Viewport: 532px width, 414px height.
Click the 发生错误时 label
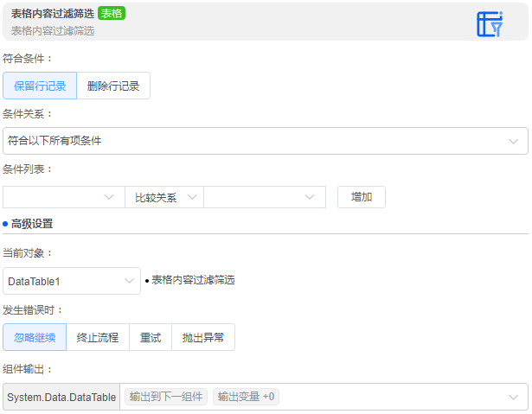(x=32, y=310)
